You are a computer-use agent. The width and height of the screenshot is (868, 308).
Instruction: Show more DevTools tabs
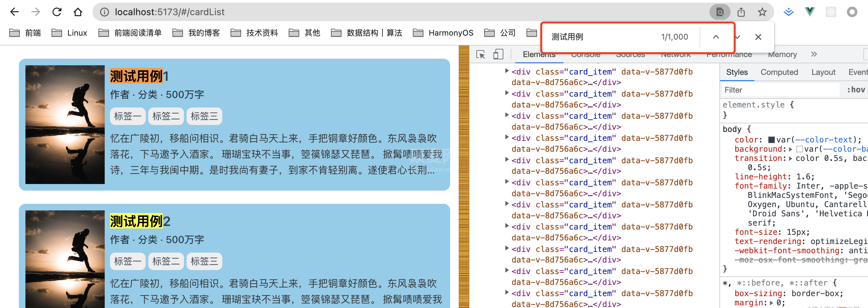[814, 54]
